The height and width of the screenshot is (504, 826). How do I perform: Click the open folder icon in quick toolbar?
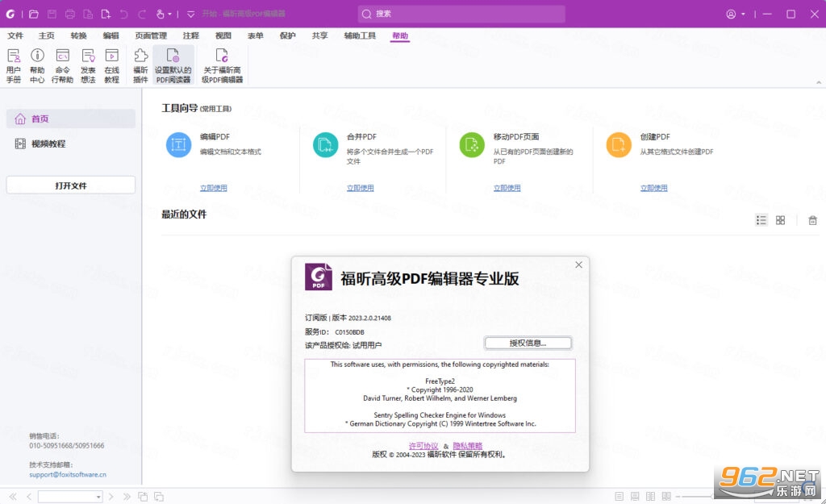coord(34,15)
